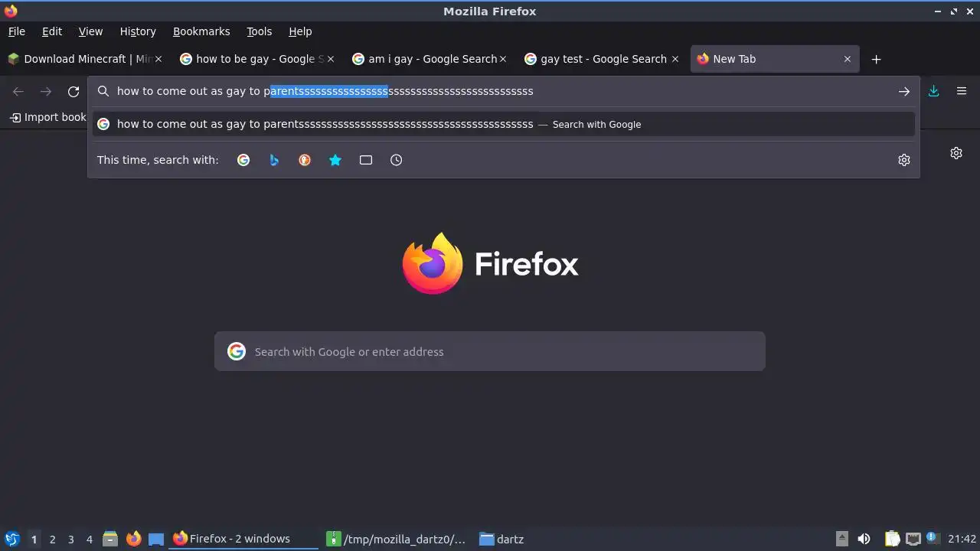Launch Firefox from taskbar quicklaunch icon
980x551 pixels.
tap(133, 539)
